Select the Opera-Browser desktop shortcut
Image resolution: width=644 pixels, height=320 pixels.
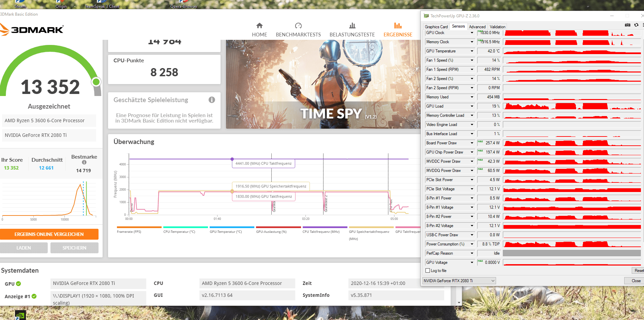click(x=184, y=4)
